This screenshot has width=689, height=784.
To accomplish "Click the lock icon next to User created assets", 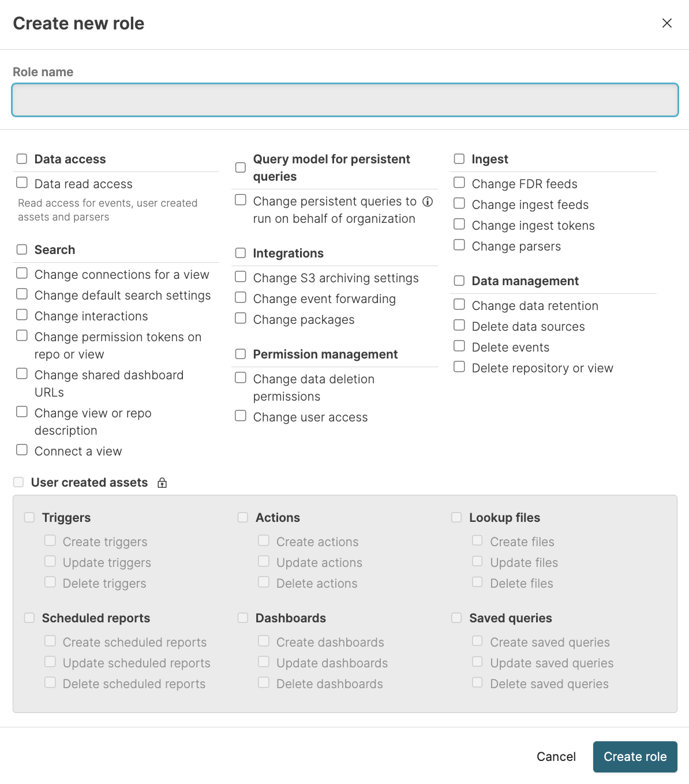I will point(162,483).
